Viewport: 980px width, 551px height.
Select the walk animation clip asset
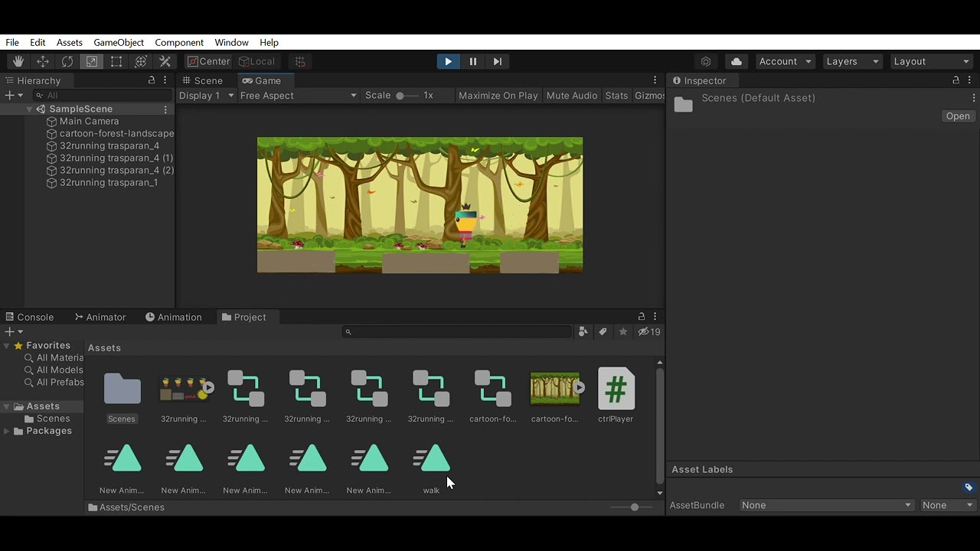point(431,468)
